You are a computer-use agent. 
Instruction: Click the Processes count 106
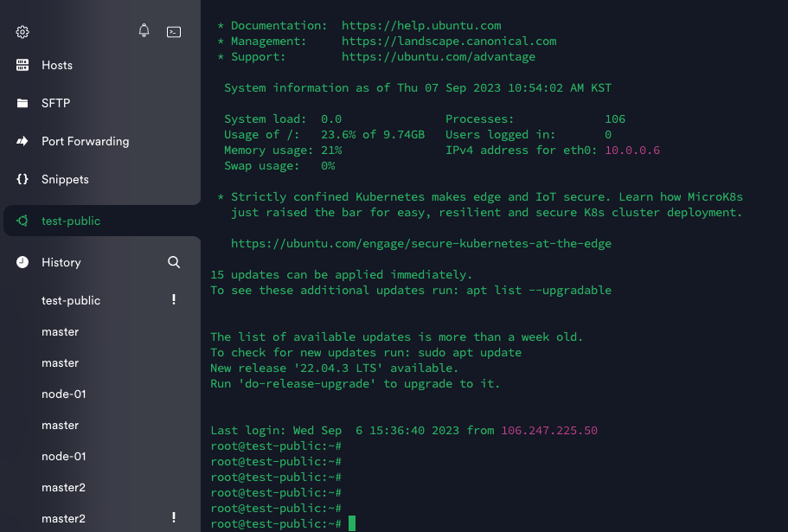615,119
